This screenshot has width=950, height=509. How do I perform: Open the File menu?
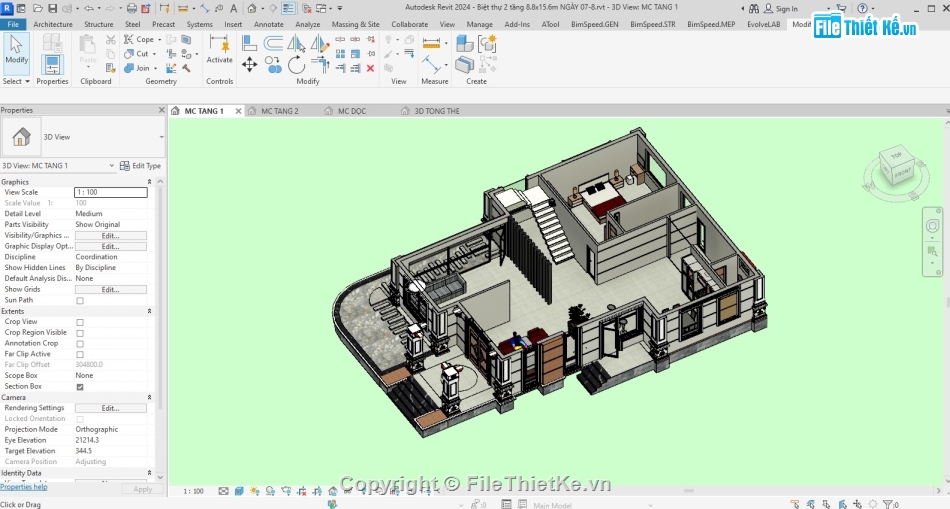(13, 24)
